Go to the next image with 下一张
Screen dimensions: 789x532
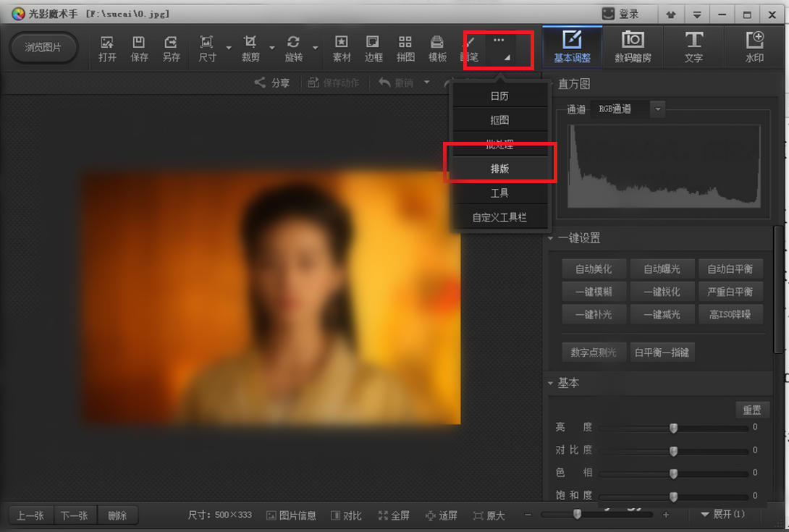[x=77, y=515]
